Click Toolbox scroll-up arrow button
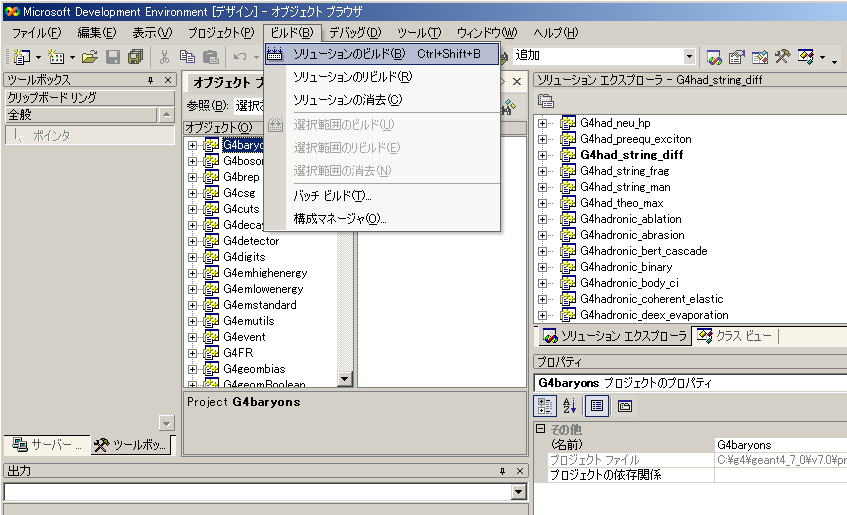The width and height of the screenshot is (847, 515). click(166, 115)
